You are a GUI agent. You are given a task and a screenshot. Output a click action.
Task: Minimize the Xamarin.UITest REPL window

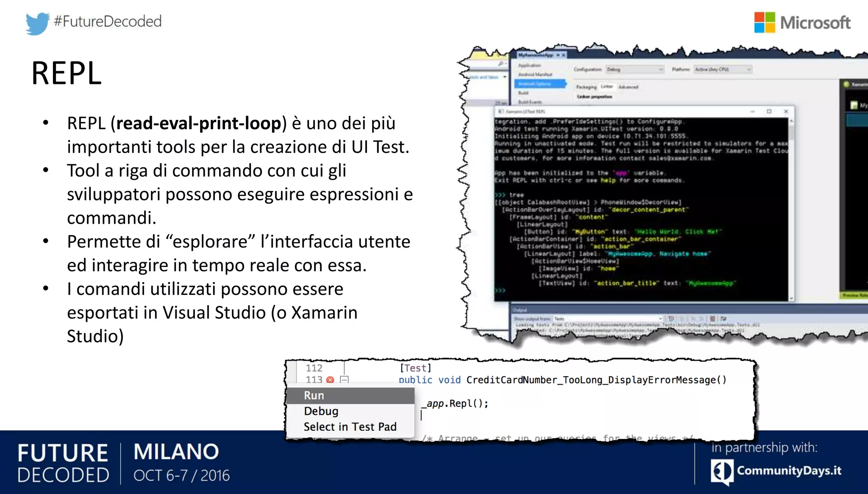pos(753,111)
